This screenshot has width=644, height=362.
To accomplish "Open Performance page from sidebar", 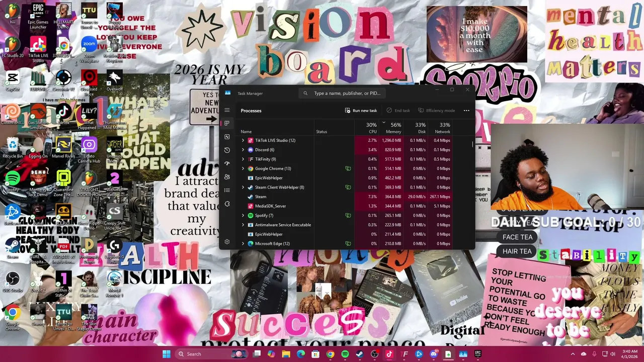I will (227, 137).
